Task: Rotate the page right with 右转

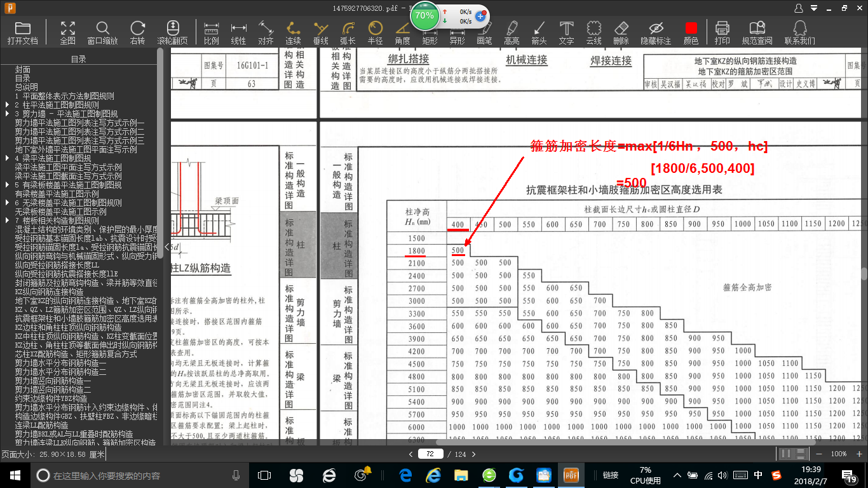Action: 137,33
